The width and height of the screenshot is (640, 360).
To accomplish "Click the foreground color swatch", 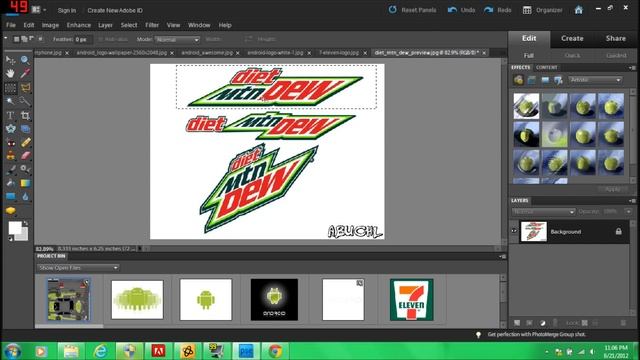I will 15,228.
